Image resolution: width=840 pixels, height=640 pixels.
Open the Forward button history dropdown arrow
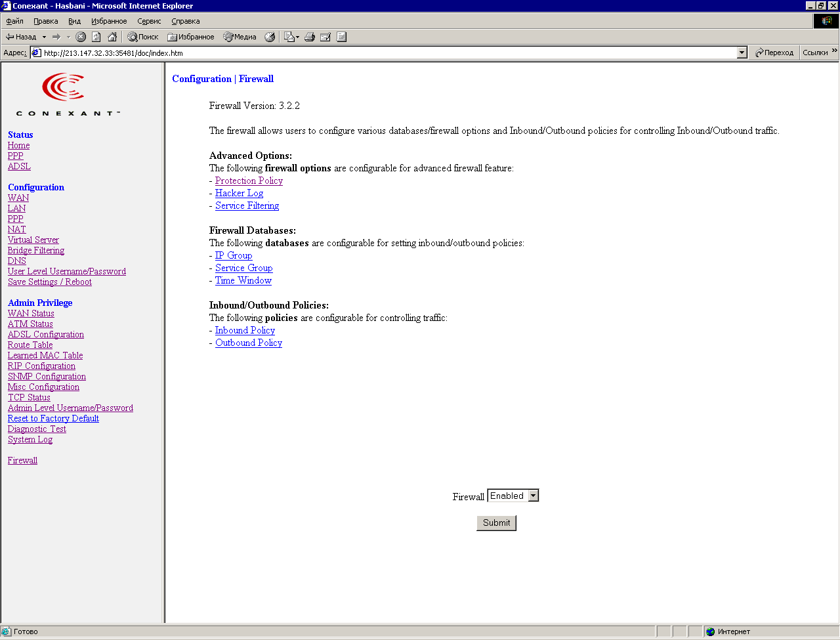click(68, 37)
